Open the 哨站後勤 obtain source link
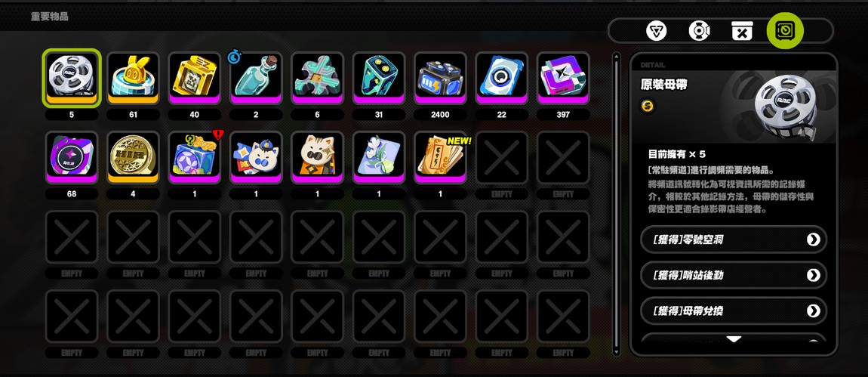This screenshot has height=377, width=868. (x=734, y=275)
